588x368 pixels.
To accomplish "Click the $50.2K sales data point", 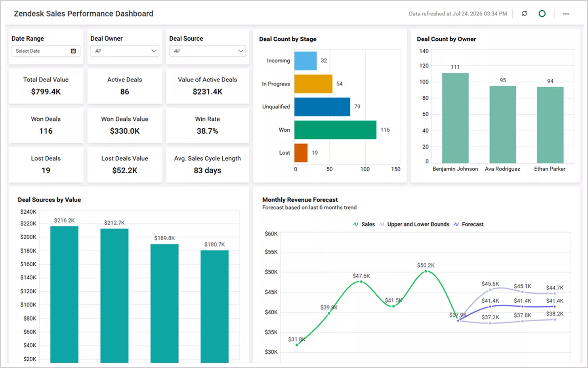I will point(426,271).
